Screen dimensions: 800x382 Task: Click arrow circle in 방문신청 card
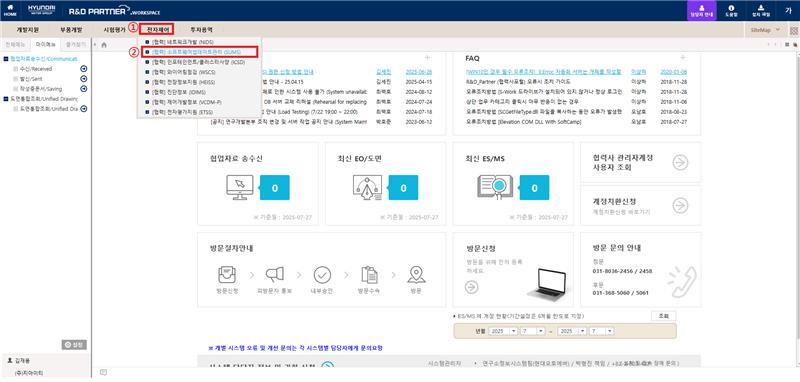coord(471,287)
